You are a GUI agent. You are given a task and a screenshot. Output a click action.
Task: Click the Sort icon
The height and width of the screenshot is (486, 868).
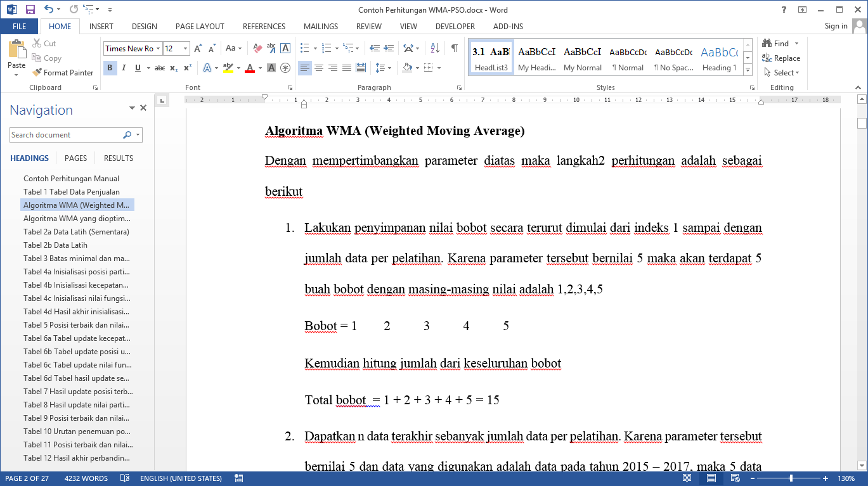click(x=435, y=48)
